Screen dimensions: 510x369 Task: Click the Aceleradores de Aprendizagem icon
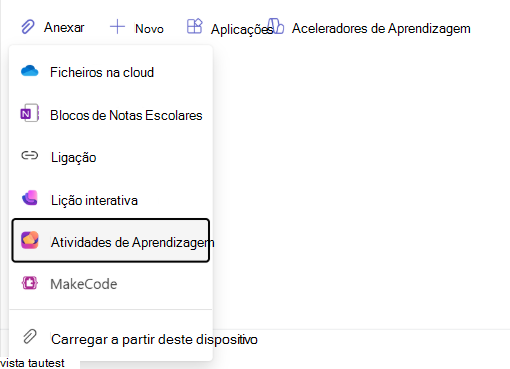(x=276, y=26)
